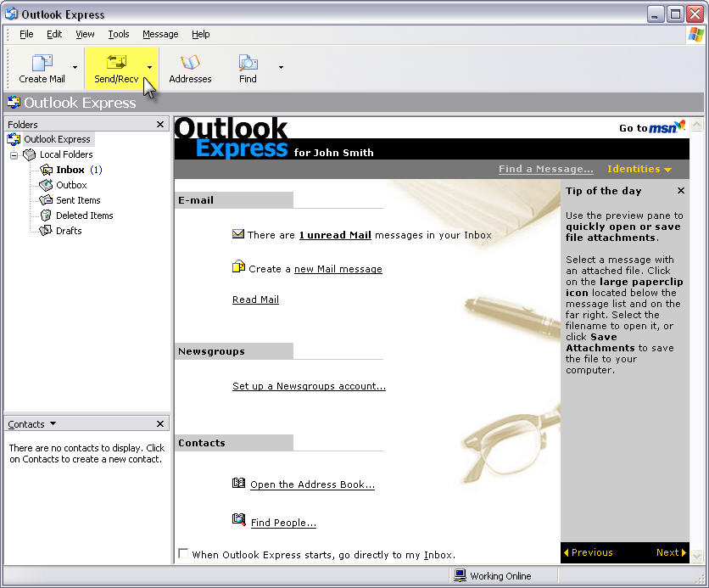Close the Contacts pane

pyautogui.click(x=160, y=423)
